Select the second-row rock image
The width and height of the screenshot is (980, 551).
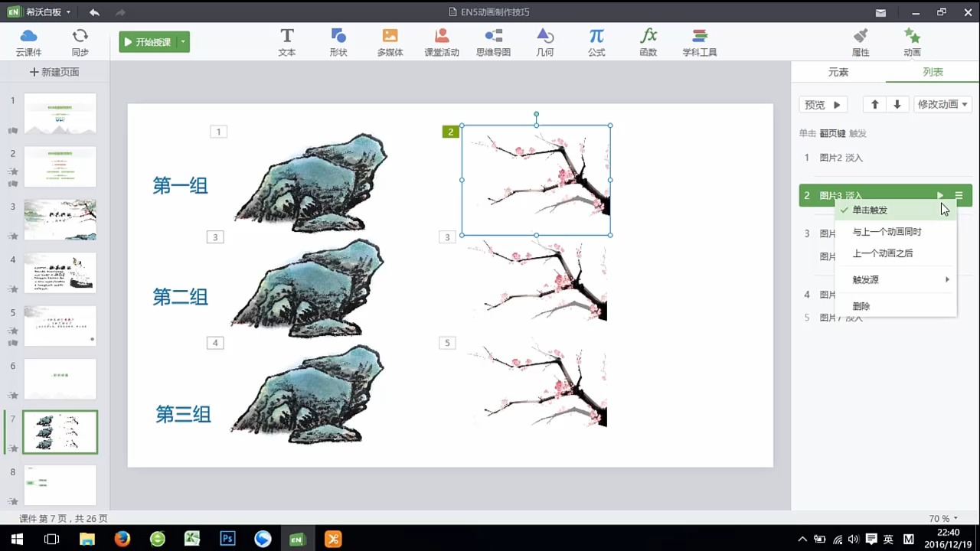(309, 288)
